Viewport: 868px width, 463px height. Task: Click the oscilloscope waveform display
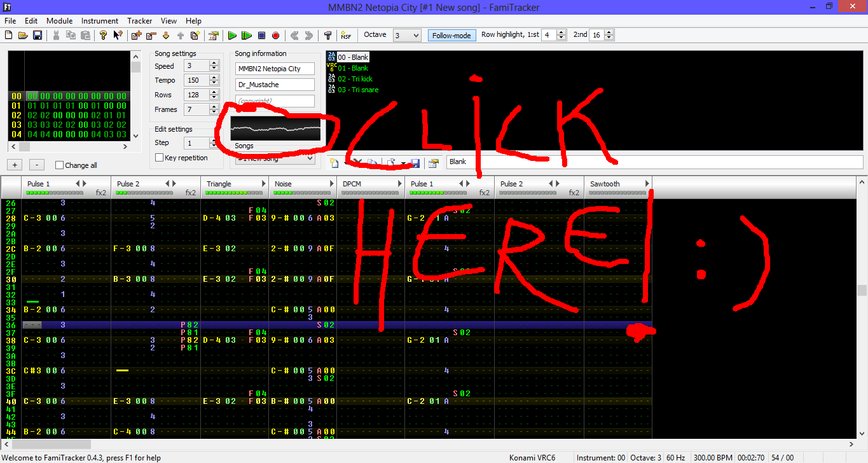[x=275, y=129]
